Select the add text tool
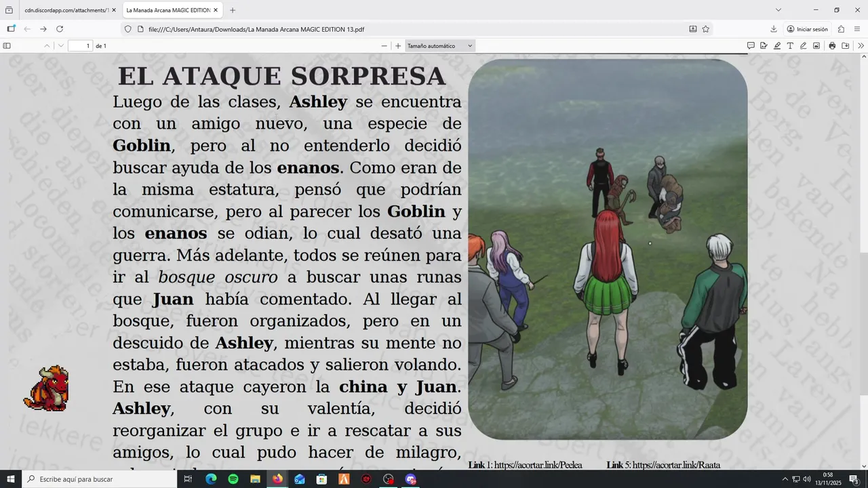The image size is (868, 488). tap(790, 46)
